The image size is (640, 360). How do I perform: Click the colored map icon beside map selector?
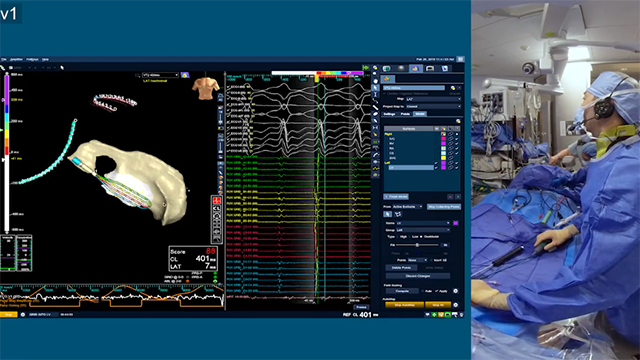click(185, 75)
